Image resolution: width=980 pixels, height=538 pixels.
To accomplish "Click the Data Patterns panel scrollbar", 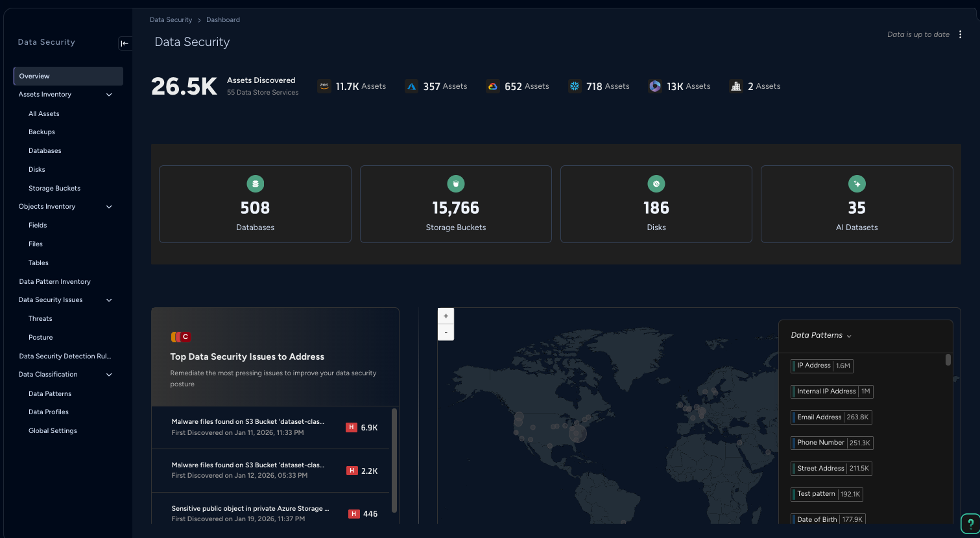I will pos(948,360).
